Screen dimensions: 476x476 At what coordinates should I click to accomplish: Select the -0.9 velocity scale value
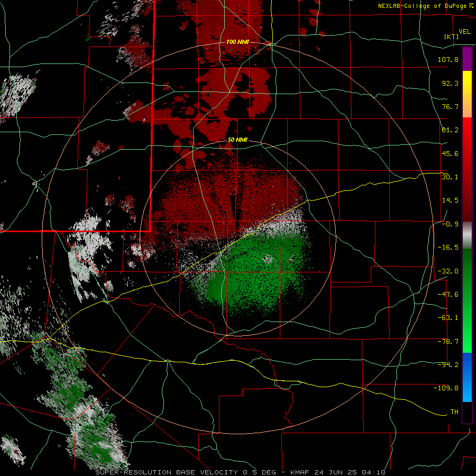tap(450, 224)
